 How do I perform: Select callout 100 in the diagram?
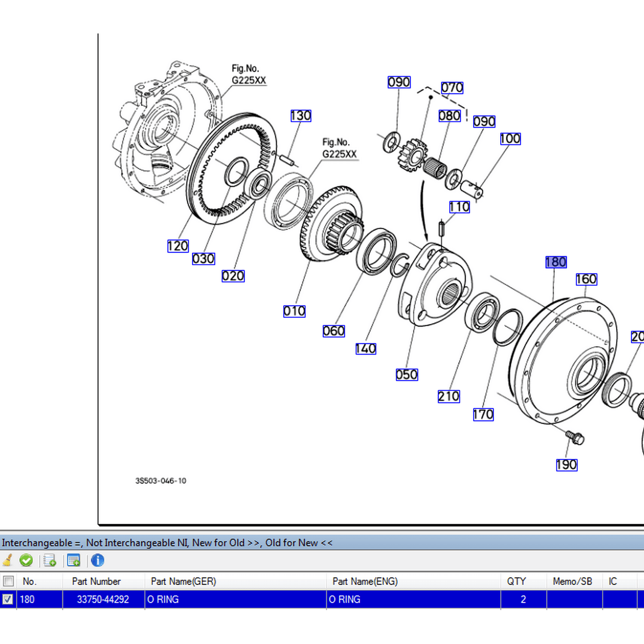pos(510,139)
